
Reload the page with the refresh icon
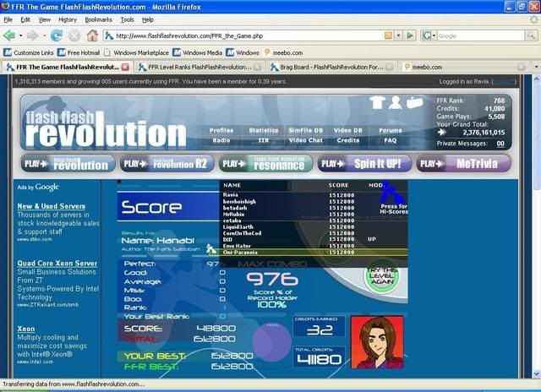click(x=57, y=35)
